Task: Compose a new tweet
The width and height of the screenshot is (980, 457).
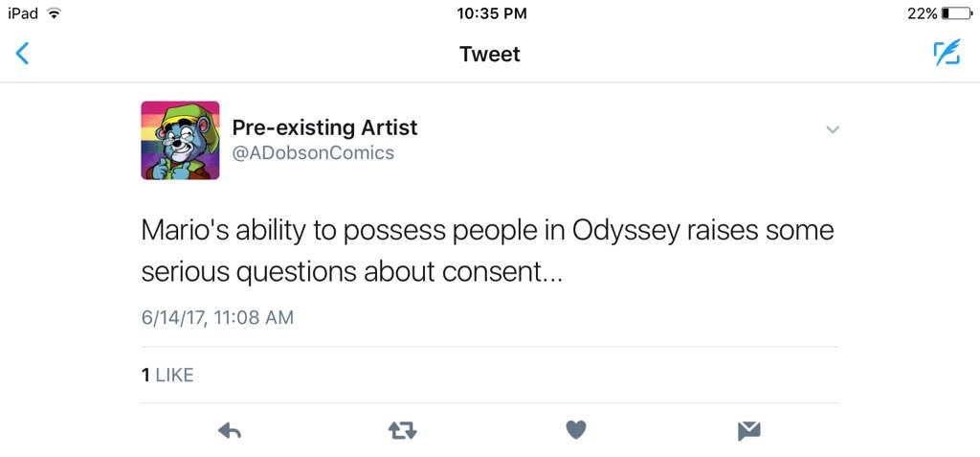Action: coord(947,54)
